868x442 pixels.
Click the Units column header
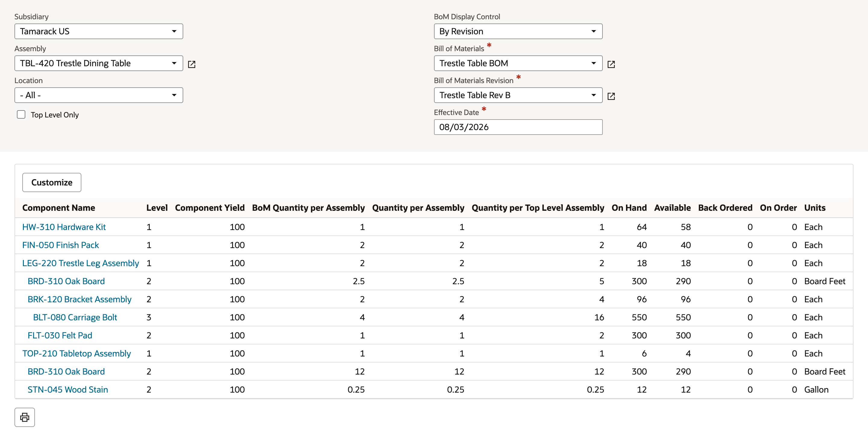point(815,208)
